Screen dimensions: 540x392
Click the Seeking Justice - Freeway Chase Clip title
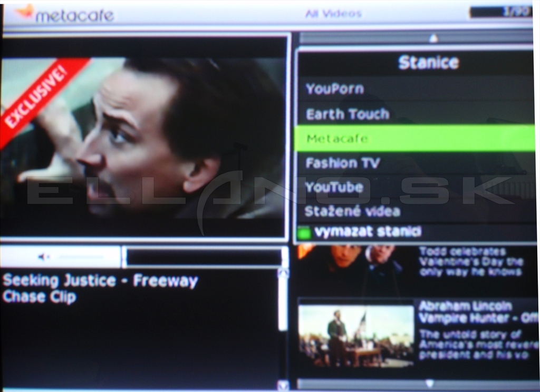(100, 288)
